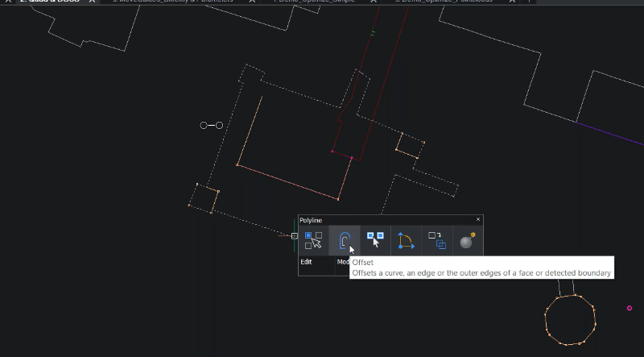Choose the Select Similar icon in Quad
Screen dimensions: 644x357
[375, 241]
